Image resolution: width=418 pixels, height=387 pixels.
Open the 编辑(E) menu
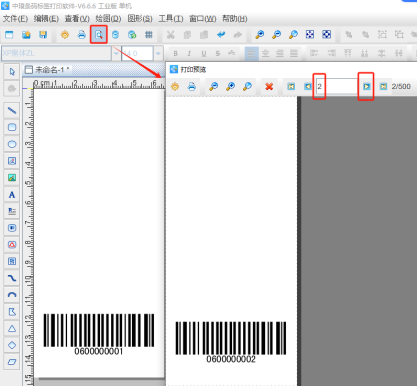pyautogui.click(x=46, y=19)
